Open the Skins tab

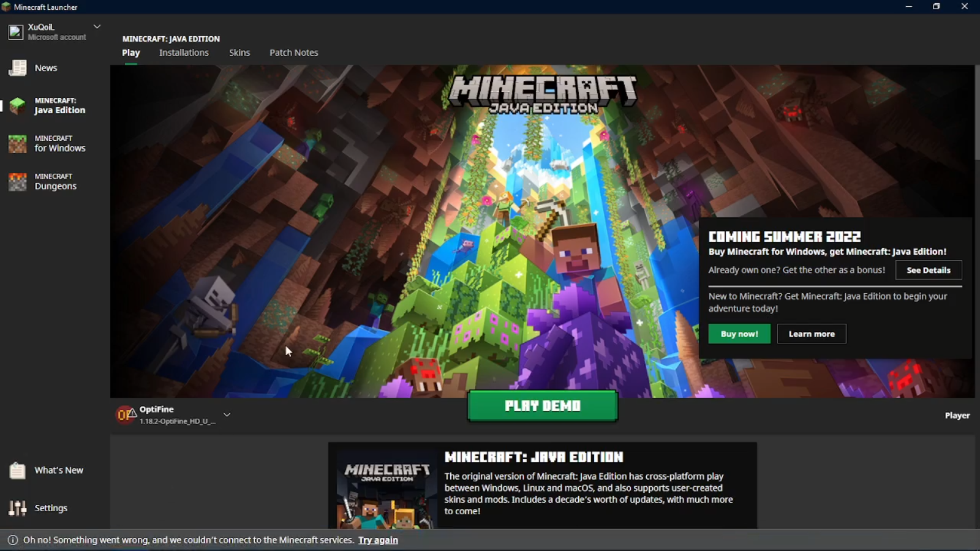pyautogui.click(x=239, y=53)
